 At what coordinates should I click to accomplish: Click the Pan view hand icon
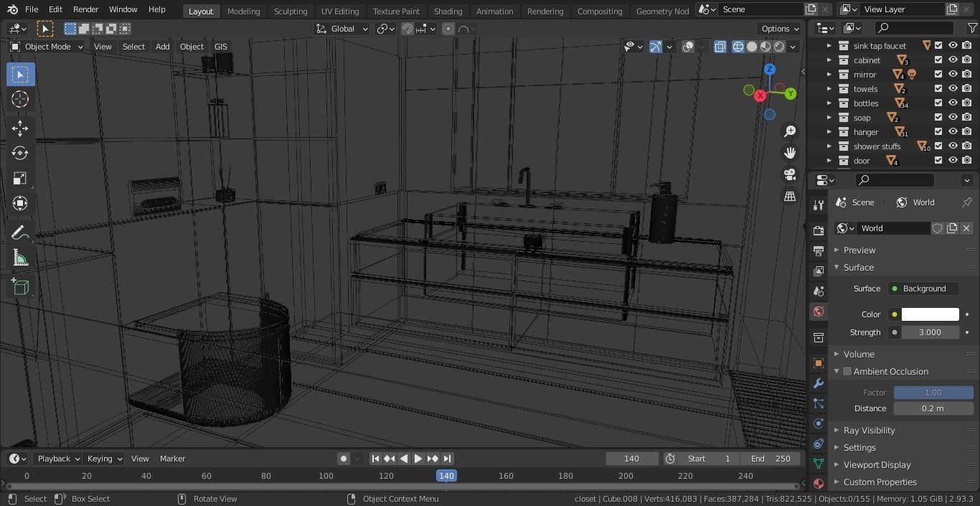click(790, 153)
